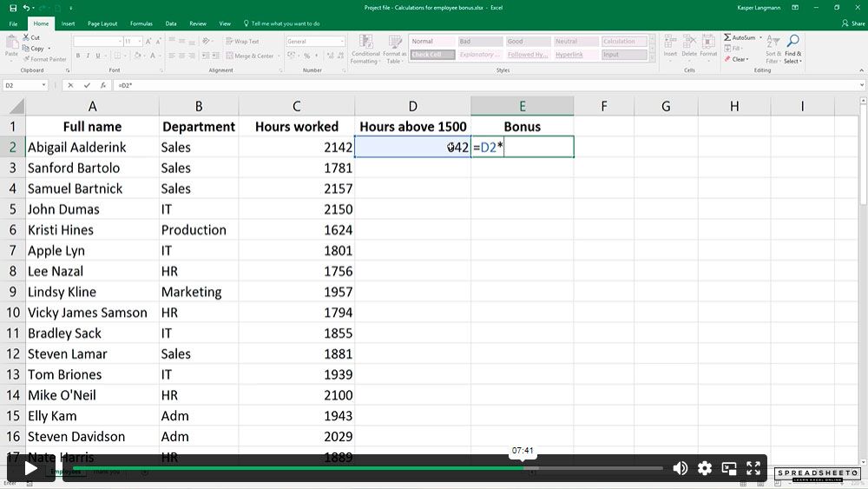
Task: Open the General number format dropdown
Action: coord(316,42)
